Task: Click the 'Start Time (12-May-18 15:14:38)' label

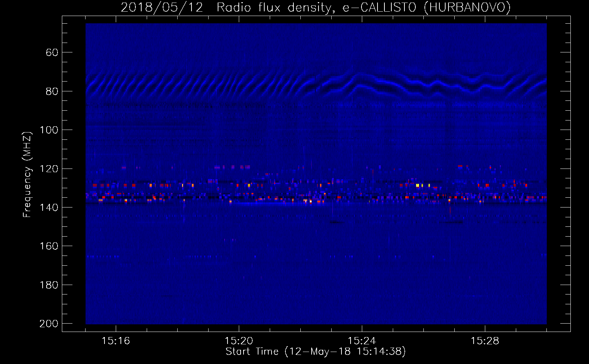Action: tap(316, 352)
